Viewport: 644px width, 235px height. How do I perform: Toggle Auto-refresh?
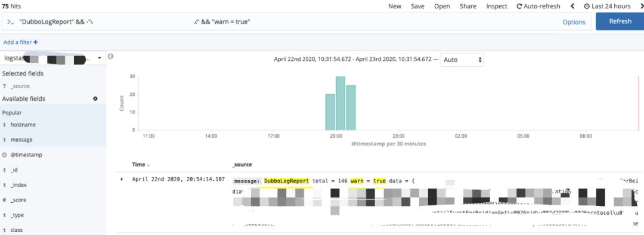tap(538, 6)
